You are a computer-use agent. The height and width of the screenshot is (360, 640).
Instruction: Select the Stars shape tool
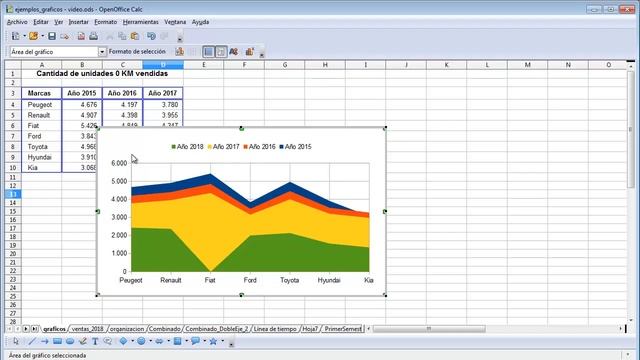click(x=213, y=341)
